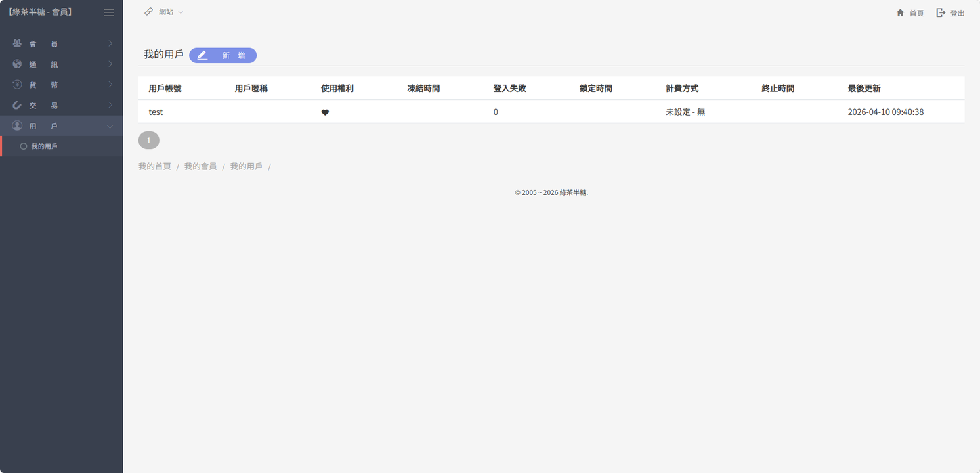Click the 通訊 globe icon
The height and width of the screenshot is (473, 980).
pos(17,64)
